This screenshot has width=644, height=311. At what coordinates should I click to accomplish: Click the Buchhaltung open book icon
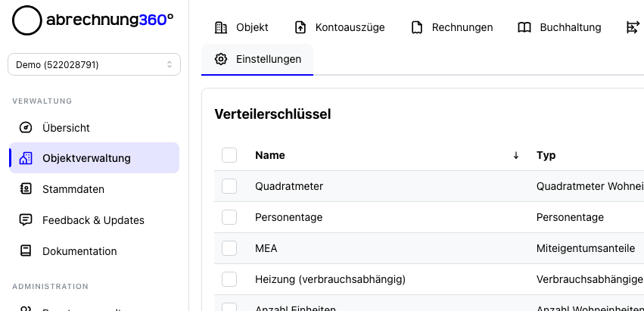point(524,27)
